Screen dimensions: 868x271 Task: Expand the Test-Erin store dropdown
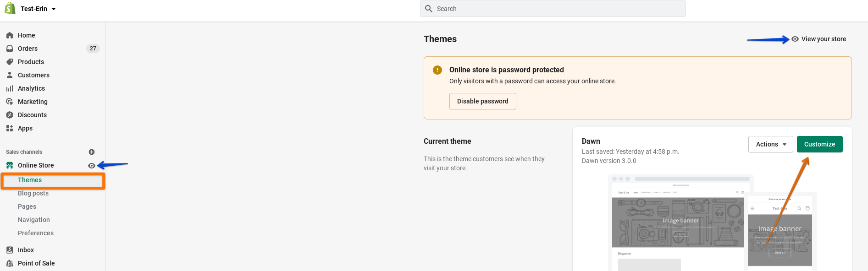click(54, 9)
